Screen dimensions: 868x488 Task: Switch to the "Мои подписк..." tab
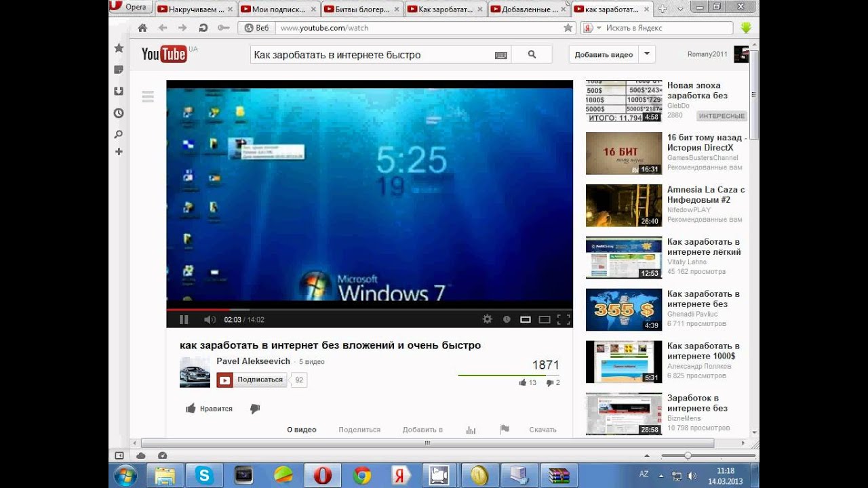tap(279, 9)
